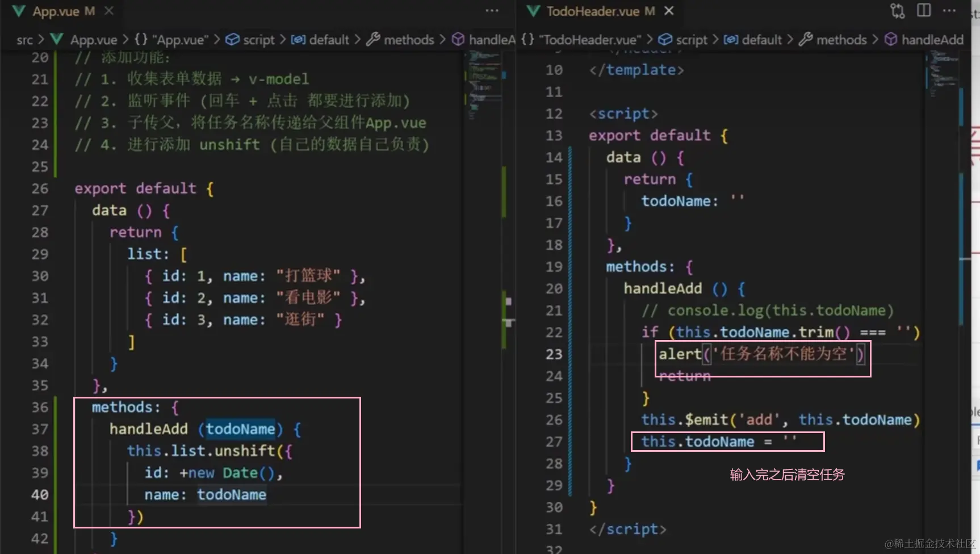
Task: Select App.vue file in left breadcrumb
Action: tap(94, 40)
